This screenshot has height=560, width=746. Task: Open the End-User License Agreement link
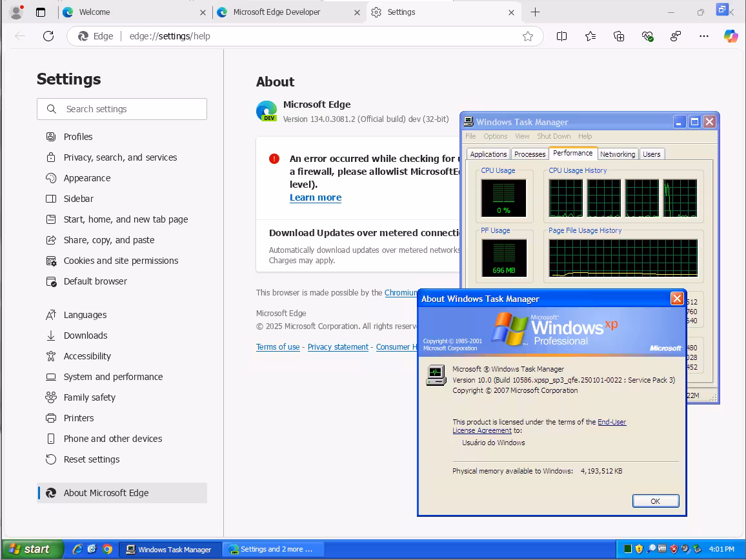(x=539, y=426)
